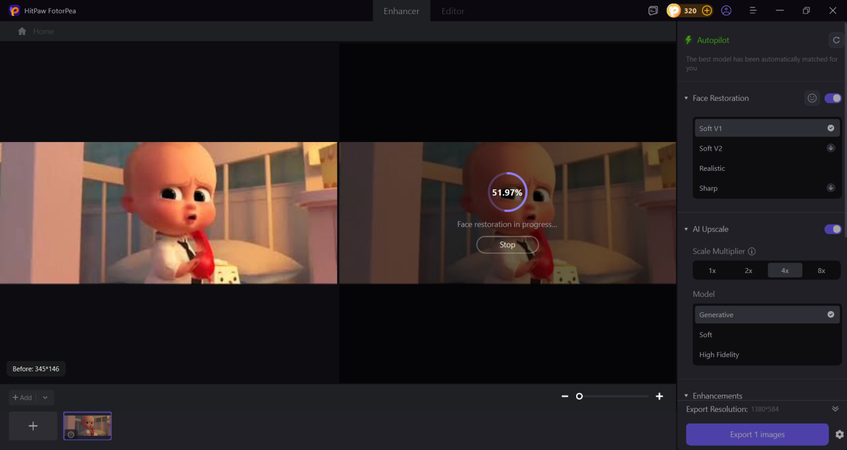This screenshot has height=450, width=847.
Task: Add more credits with plus coin button
Action: 707,11
